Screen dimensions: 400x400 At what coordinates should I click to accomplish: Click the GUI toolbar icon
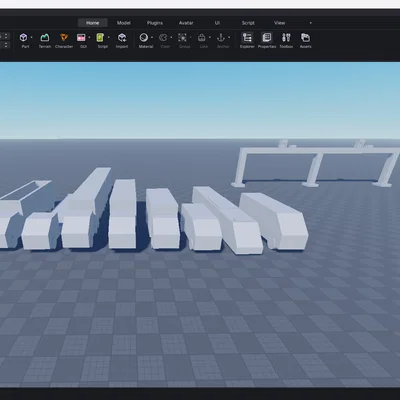[x=81, y=38]
